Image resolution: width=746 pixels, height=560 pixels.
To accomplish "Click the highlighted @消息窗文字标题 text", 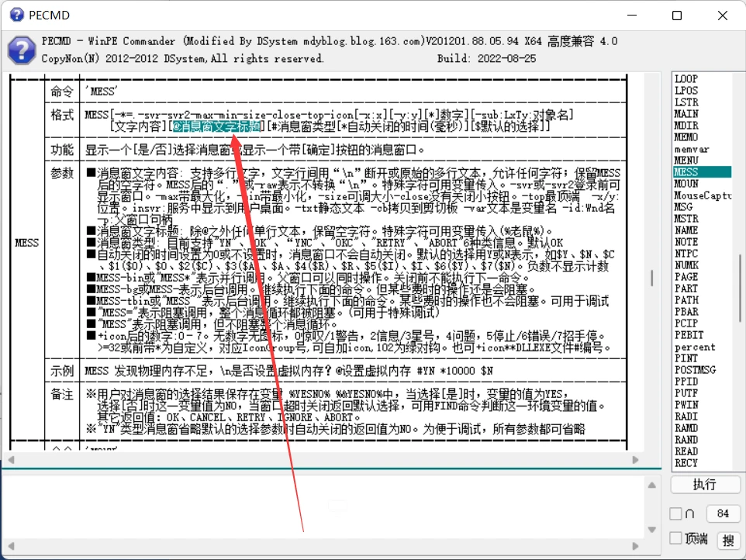I will point(216,126).
